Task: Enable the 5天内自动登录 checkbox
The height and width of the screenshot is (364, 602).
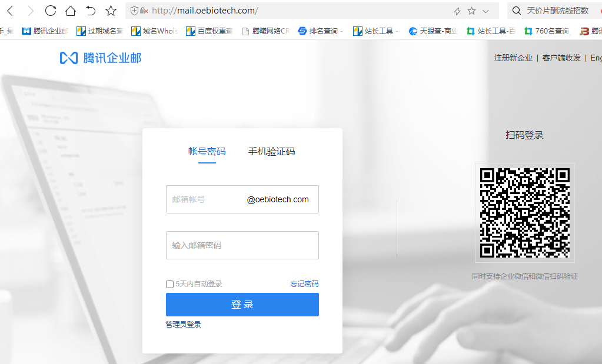Action: [x=169, y=284]
